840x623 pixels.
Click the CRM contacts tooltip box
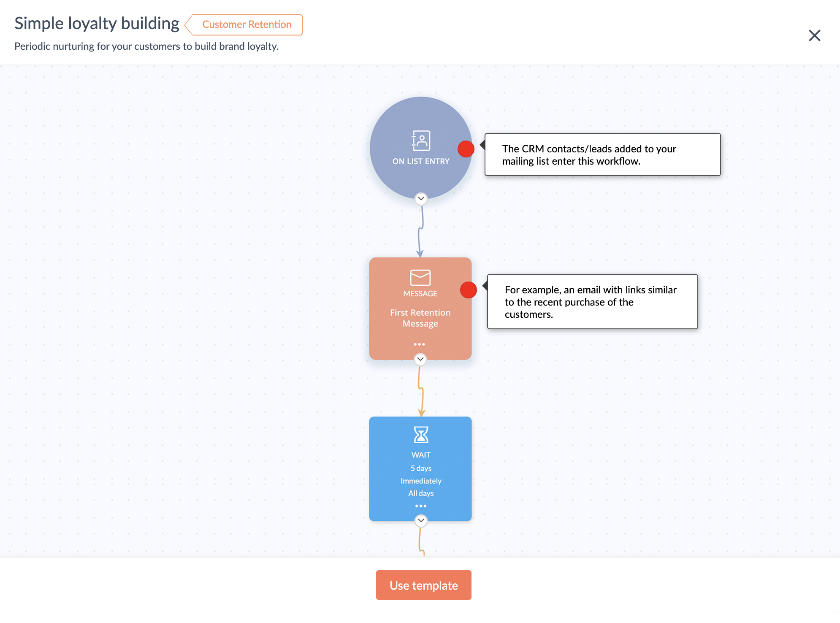pyautogui.click(x=602, y=154)
